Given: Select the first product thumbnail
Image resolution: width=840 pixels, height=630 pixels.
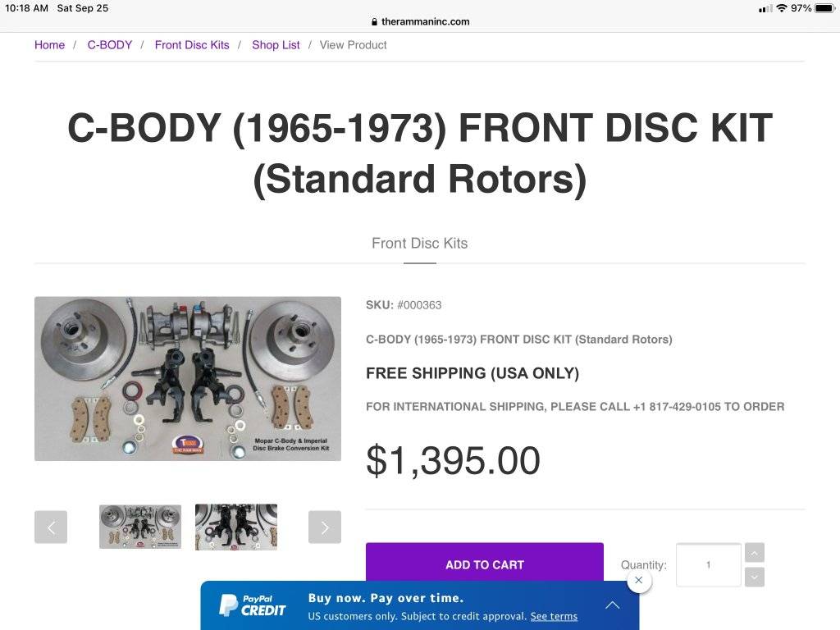Looking at the screenshot, I should pyautogui.click(x=140, y=527).
